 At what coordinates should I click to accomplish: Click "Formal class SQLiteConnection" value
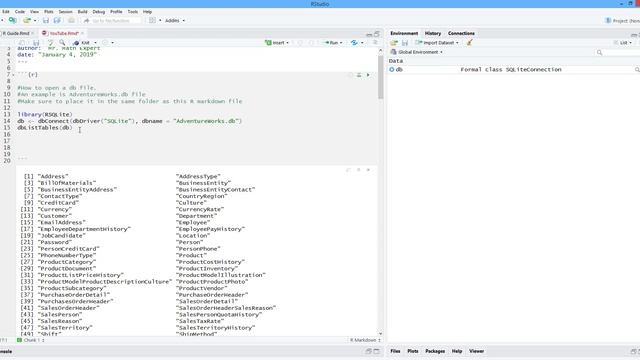point(511,70)
